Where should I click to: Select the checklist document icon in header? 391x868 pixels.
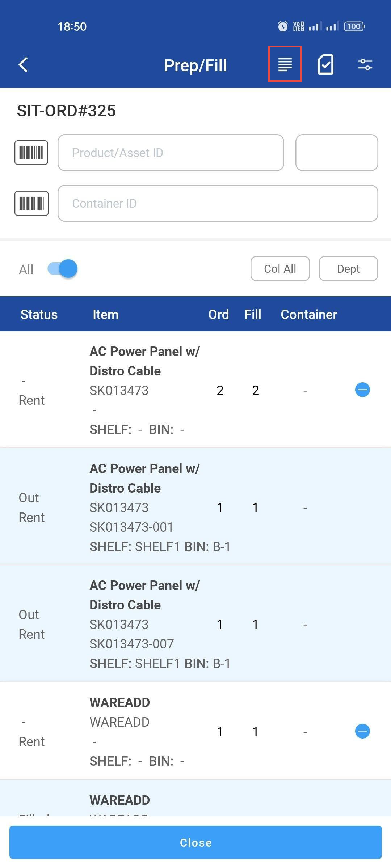point(325,64)
